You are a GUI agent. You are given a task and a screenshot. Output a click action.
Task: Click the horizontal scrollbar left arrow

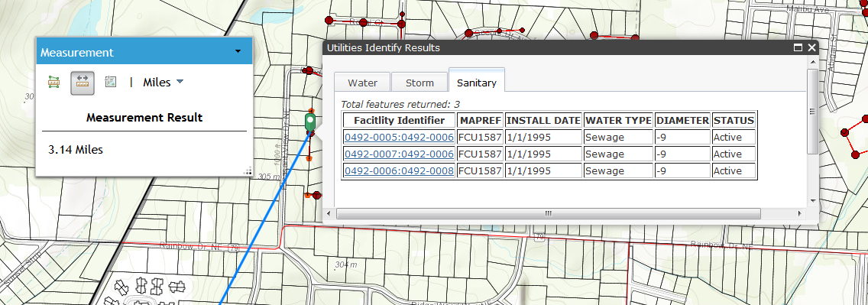(329, 213)
